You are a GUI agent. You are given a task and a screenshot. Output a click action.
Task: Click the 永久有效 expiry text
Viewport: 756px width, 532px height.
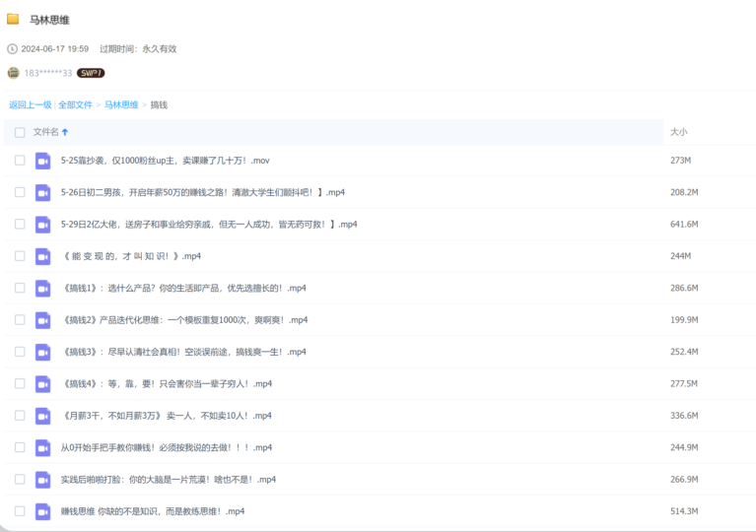pos(159,48)
